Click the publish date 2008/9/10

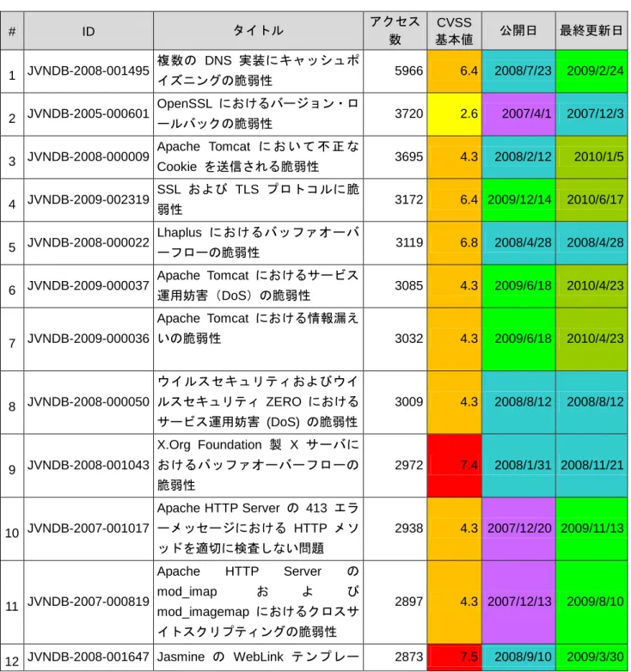pyautogui.click(x=518, y=657)
